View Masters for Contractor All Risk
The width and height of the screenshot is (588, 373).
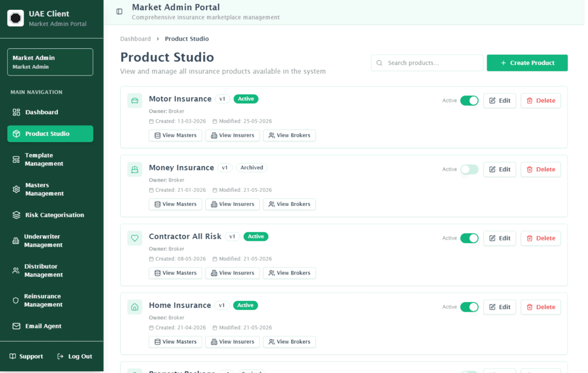[175, 273]
